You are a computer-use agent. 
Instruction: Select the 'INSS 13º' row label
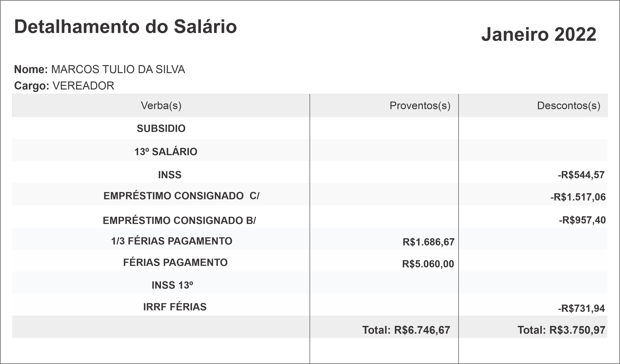[172, 285]
